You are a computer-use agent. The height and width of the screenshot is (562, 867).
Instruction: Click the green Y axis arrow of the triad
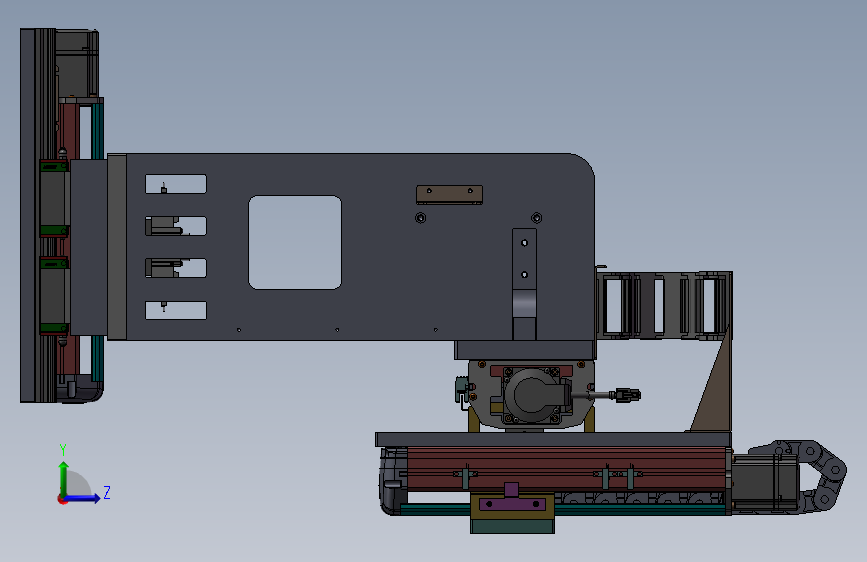pos(64,478)
